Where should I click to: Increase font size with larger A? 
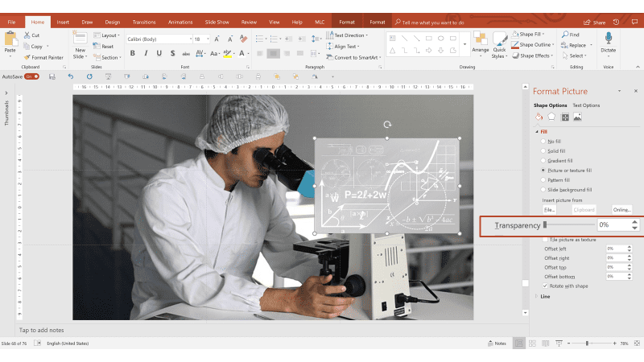tap(217, 39)
